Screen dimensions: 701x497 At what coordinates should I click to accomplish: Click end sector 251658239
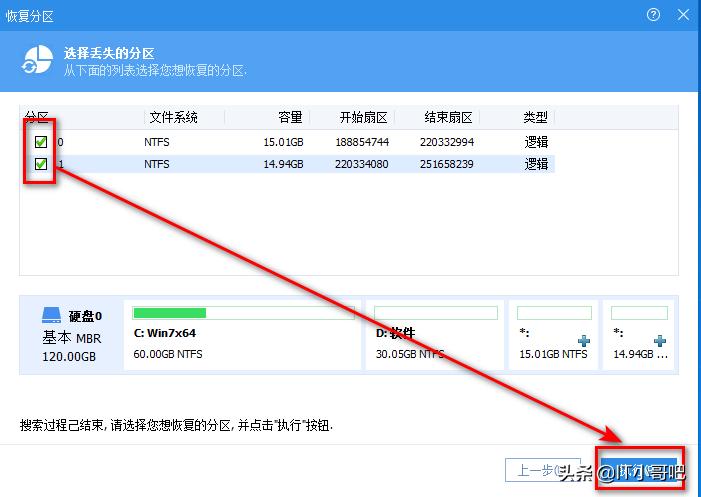point(447,164)
